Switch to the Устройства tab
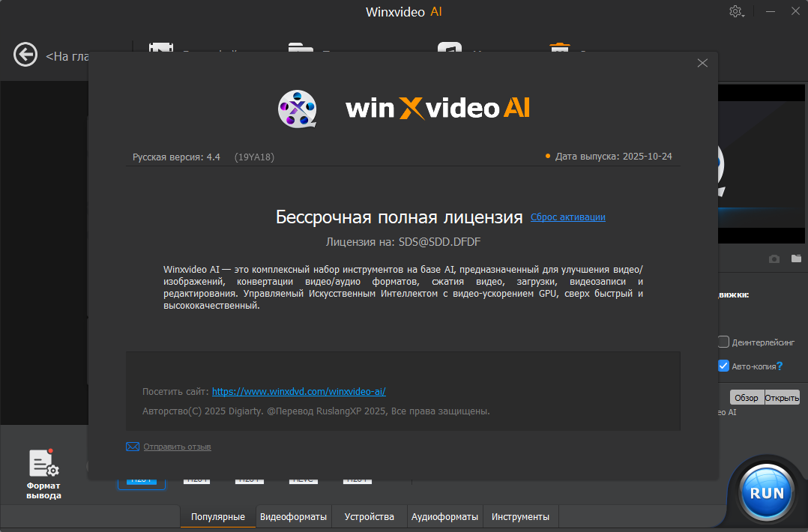Screen dimensions: 808x532 369,516
